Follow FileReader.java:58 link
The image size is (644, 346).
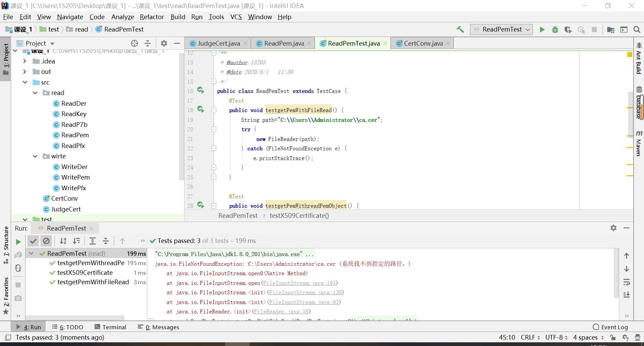[281, 311]
